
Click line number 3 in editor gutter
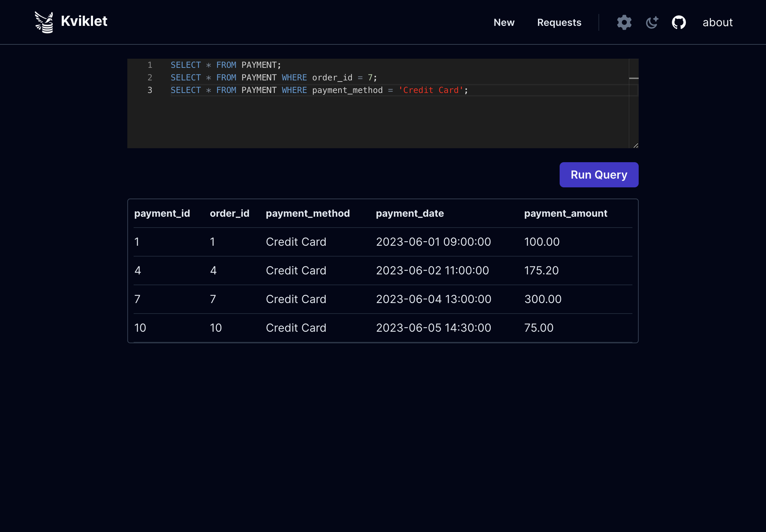click(150, 90)
